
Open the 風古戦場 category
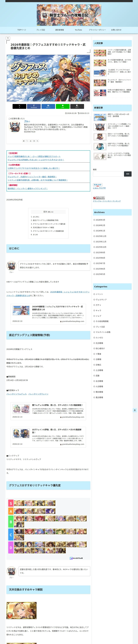(99, 397)
